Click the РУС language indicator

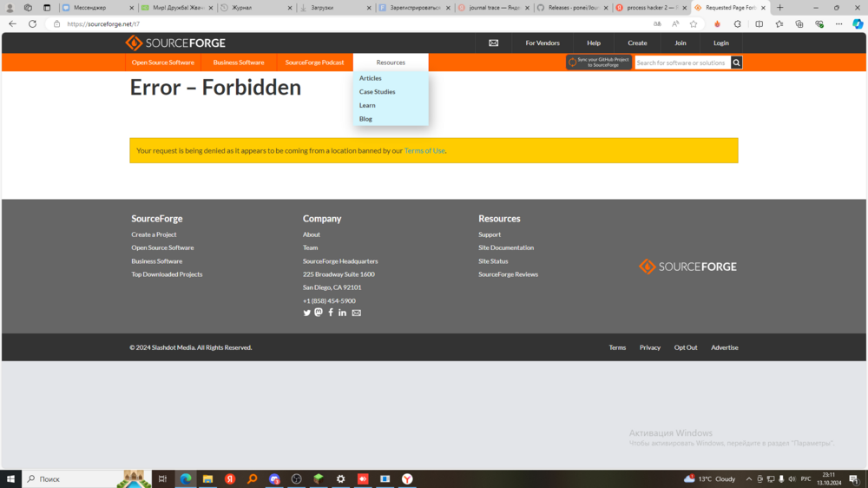pyautogui.click(x=806, y=479)
